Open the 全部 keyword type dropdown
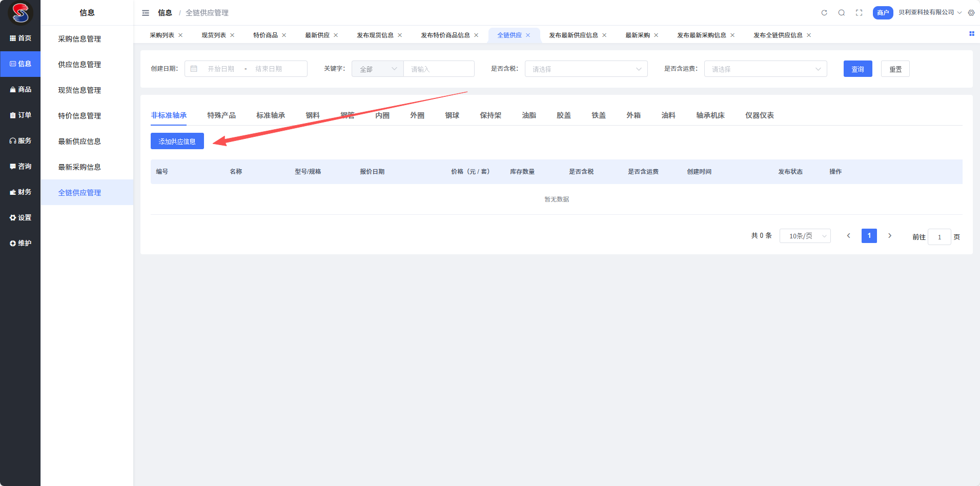Image resolution: width=980 pixels, height=486 pixels. tap(378, 69)
